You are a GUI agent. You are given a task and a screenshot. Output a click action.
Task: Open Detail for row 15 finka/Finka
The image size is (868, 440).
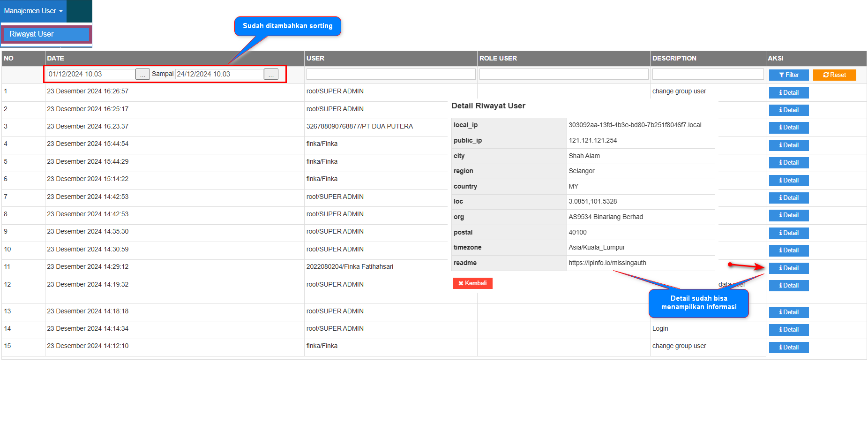click(788, 348)
